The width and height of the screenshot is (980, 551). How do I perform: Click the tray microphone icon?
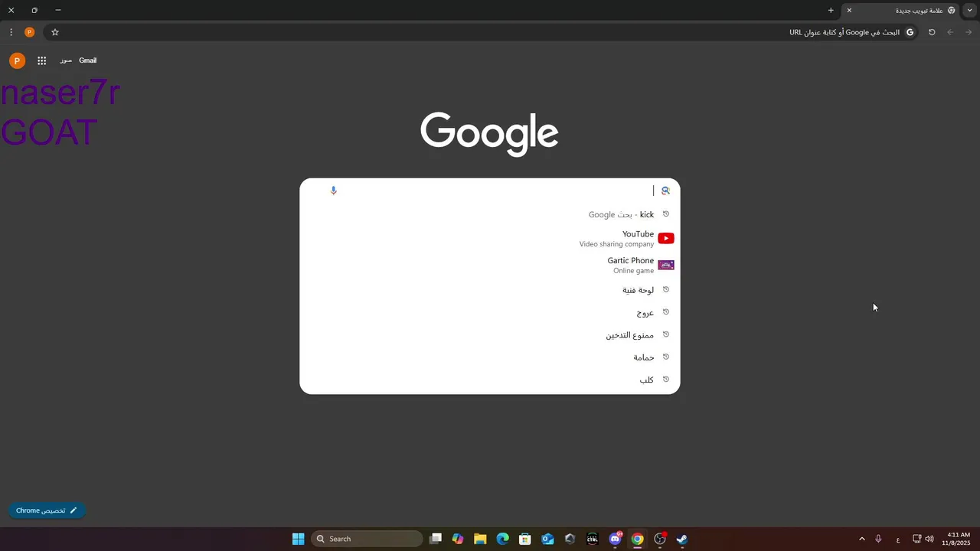pyautogui.click(x=878, y=539)
